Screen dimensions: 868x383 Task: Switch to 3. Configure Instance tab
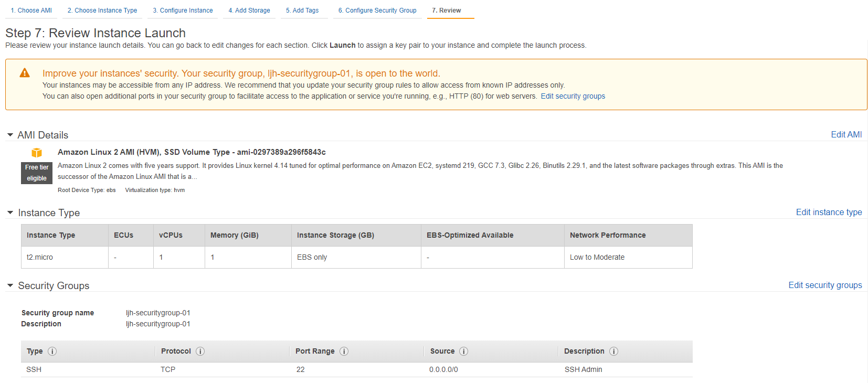183,10
